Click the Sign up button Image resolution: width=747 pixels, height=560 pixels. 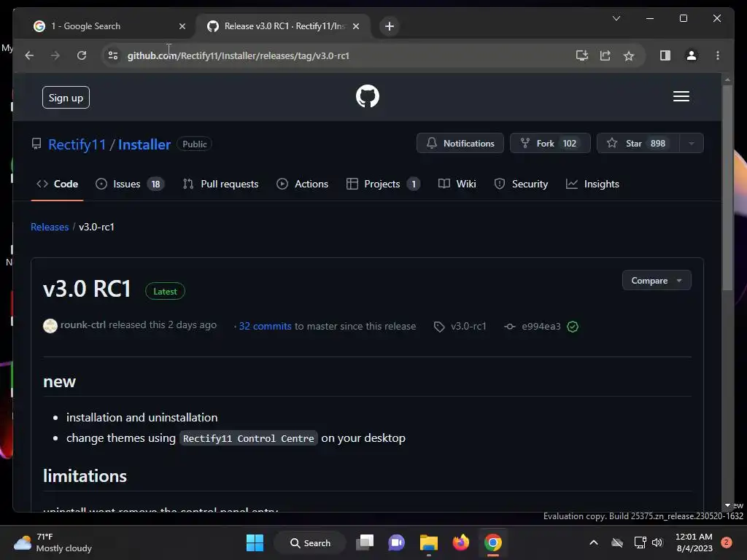point(66,98)
